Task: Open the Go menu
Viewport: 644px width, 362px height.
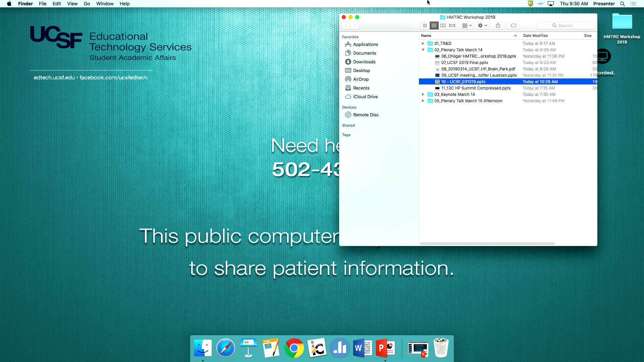Action: pyautogui.click(x=87, y=4)
